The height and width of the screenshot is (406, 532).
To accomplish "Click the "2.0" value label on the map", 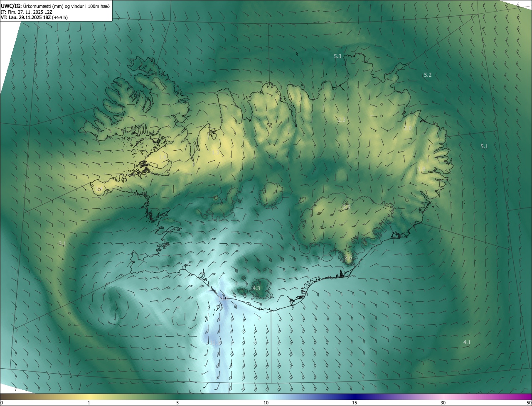I will tap(407, 129).
